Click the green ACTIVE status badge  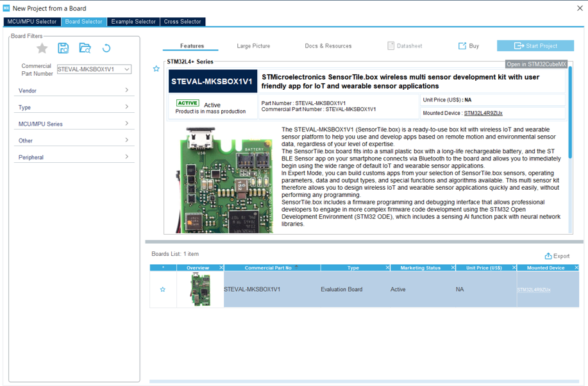click(x=187, y=103)
